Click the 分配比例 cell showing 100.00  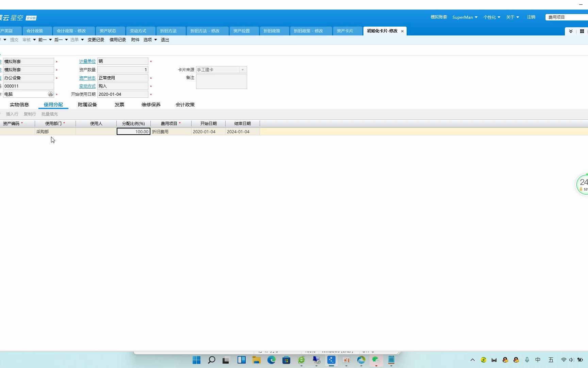point(133,132)
